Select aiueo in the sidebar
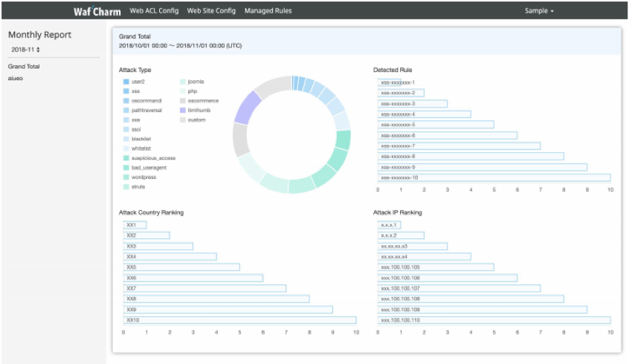This screenshot has width=632, height=364. tap(16, 78)
